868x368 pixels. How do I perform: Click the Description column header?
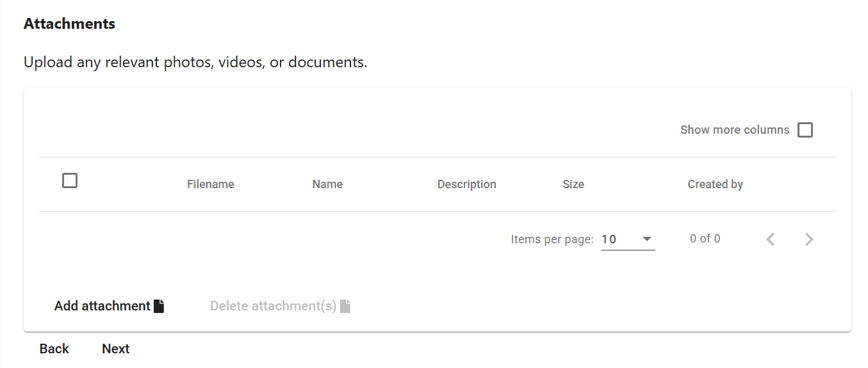pyautogui.click(x=467, y=184)
